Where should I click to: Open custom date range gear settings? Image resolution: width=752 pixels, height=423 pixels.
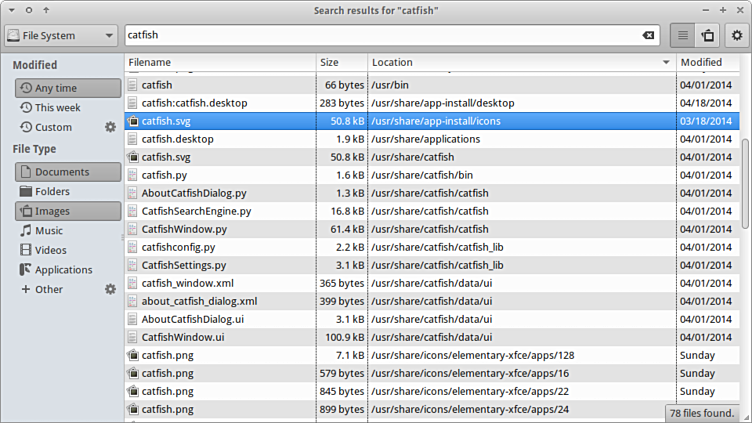pos(110,127)
